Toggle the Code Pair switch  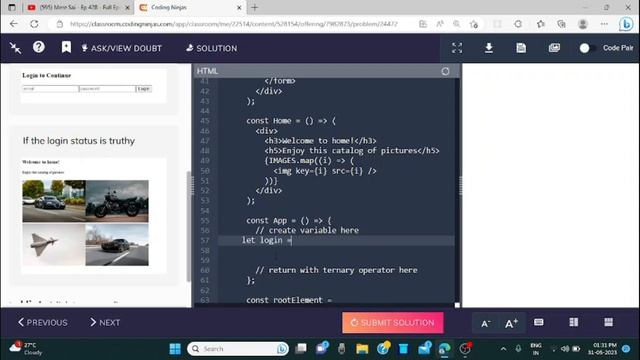pos(587,48)
